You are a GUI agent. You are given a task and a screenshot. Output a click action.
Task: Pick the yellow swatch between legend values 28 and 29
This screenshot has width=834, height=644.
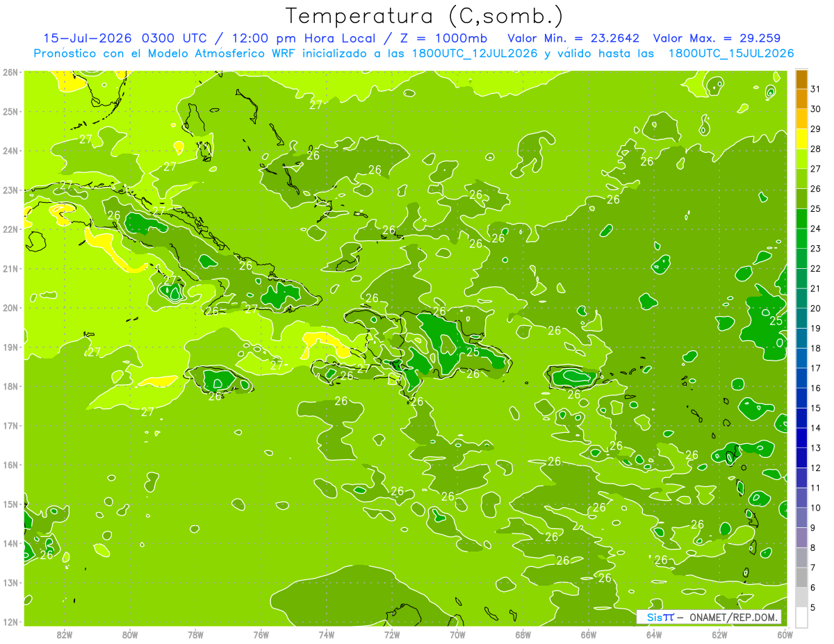coord(801,139)
